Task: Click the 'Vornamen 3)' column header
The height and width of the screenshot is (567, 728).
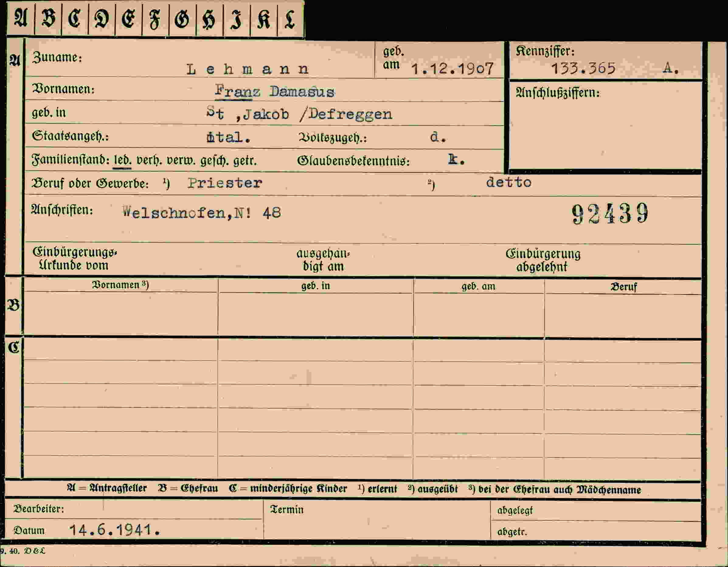Action: pos(120,285)
